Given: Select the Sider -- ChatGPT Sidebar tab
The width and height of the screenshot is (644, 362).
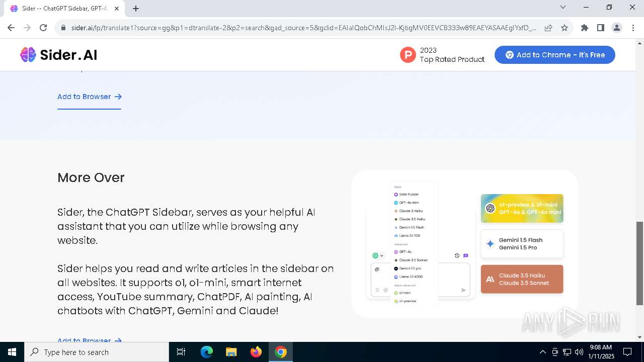Looking at the screenshot, I should click(x=64, y=9).
